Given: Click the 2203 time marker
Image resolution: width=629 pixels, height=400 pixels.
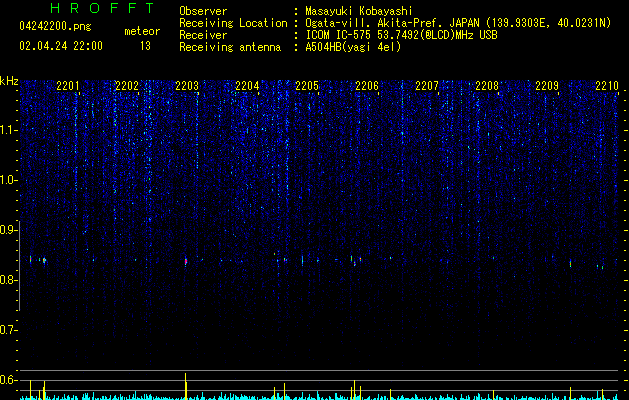Looking at the screenshot, I should [187, 85].
